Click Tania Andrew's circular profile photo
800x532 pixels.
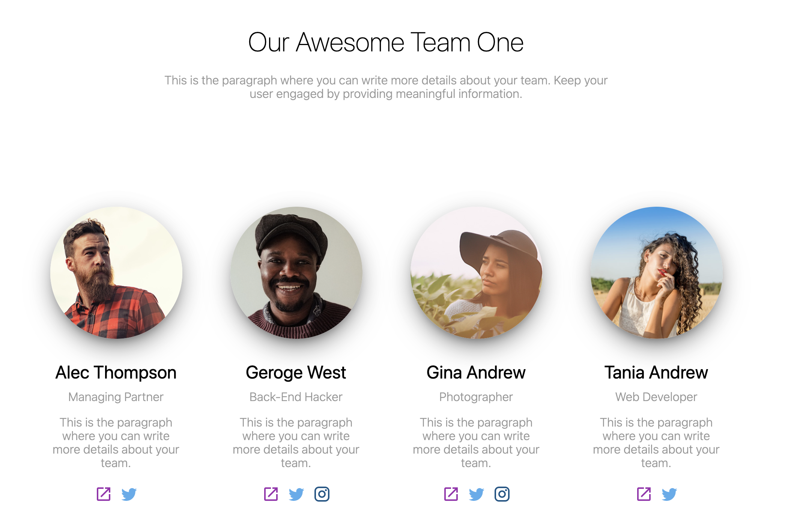657,273
